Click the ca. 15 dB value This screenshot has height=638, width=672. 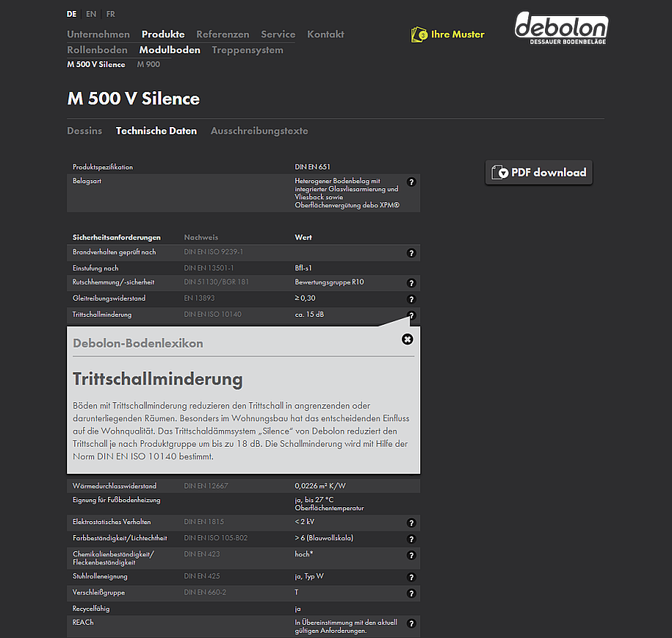pos(309,315)
